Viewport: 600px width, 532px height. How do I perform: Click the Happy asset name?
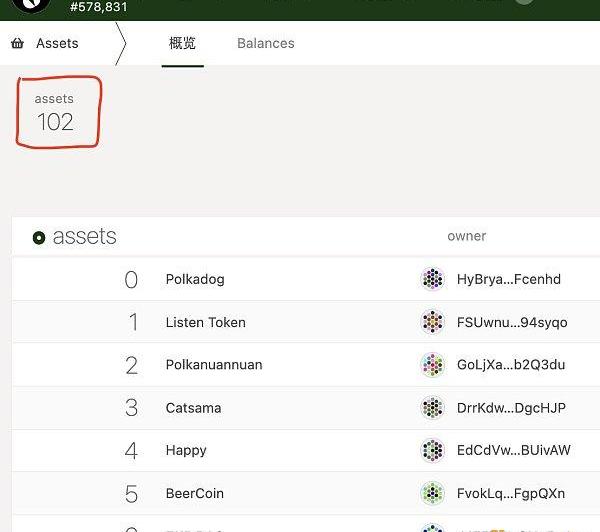pyautogui.click(x=186, y=451)
